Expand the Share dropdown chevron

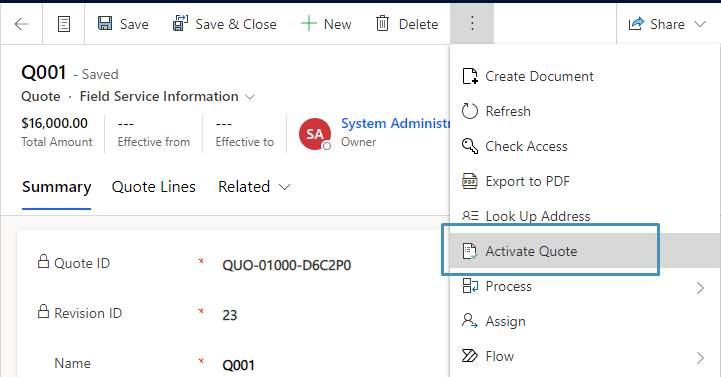pyautogui.click(x=700, y=24)
